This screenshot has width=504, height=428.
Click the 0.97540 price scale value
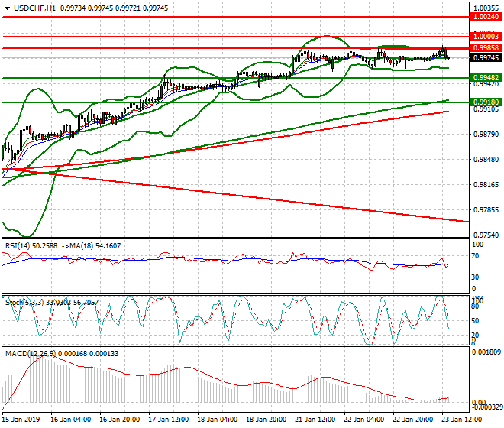tap(486, 235)
